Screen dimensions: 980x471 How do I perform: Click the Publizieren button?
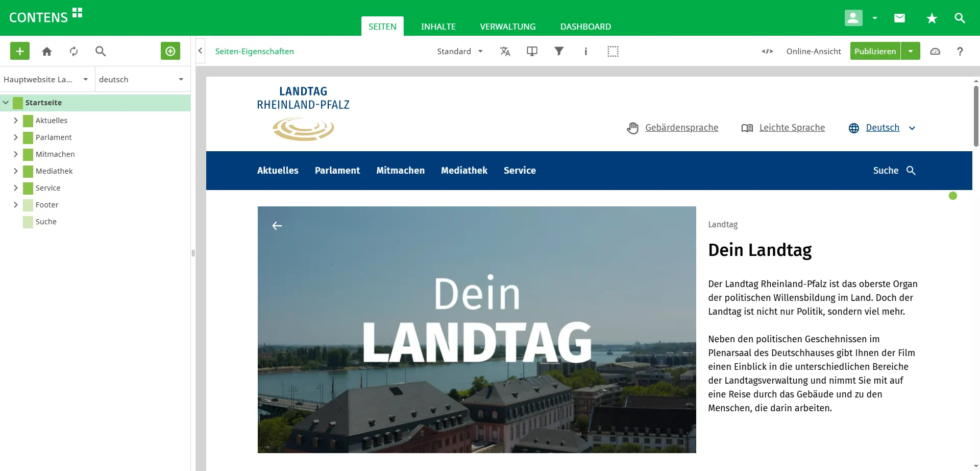click(875, 51)
